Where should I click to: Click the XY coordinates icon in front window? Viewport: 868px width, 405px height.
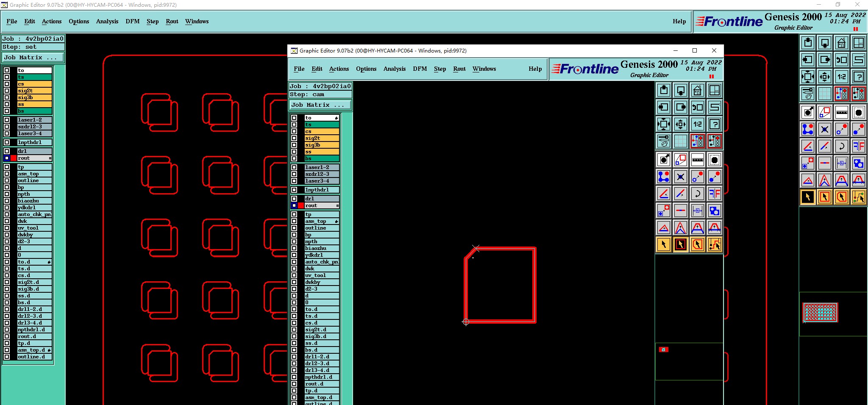click(715, 90)
